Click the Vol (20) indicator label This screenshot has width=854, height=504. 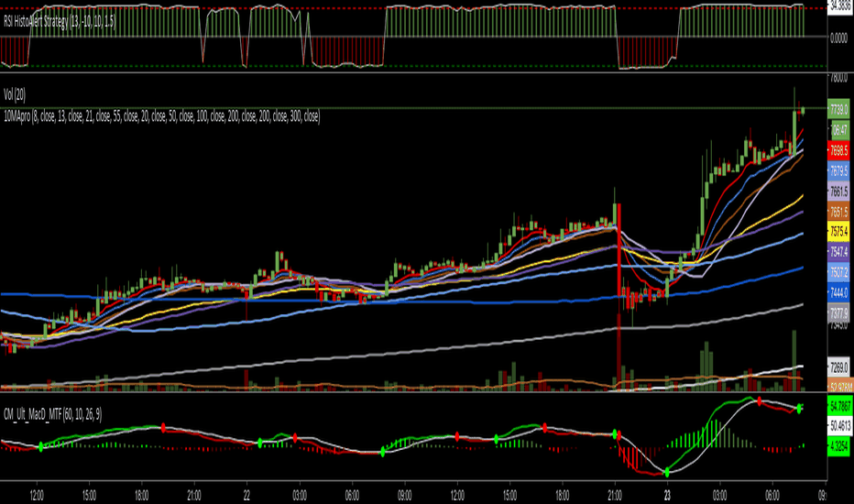[15, 94]
